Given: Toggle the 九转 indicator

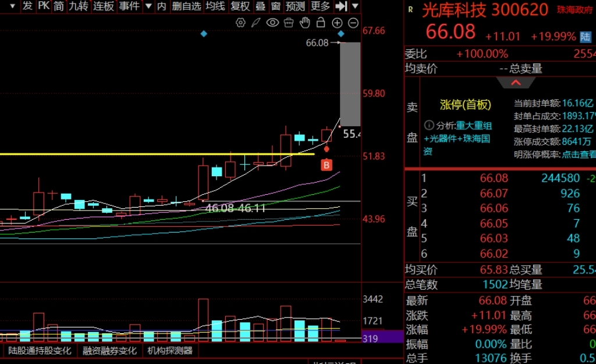Looking at the screenshot, I should pos(79,6).
